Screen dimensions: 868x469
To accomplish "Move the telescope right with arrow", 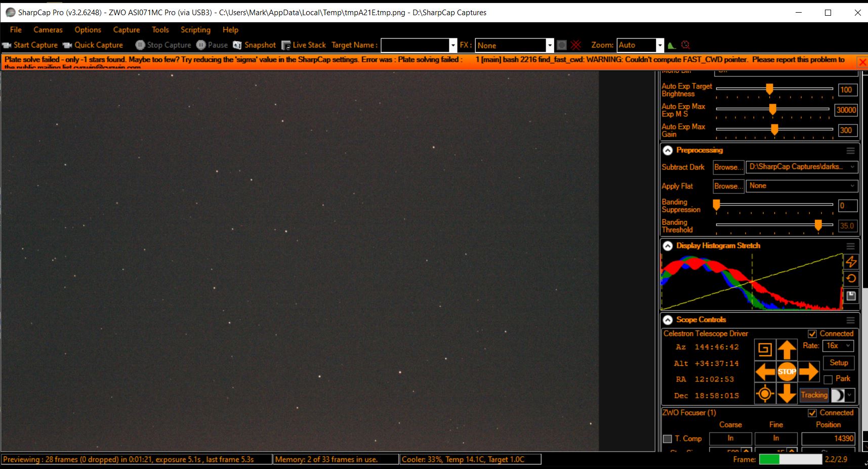I will click(x=809, y=372).
